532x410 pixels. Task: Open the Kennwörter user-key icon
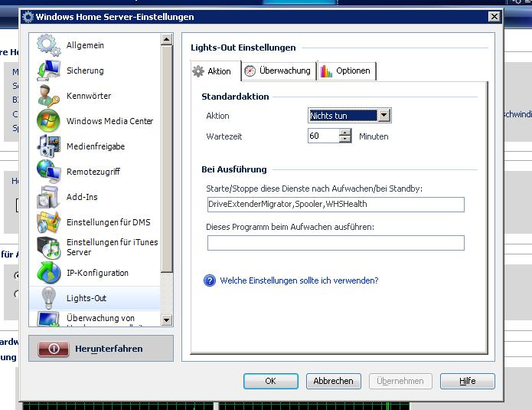(48, 96)
